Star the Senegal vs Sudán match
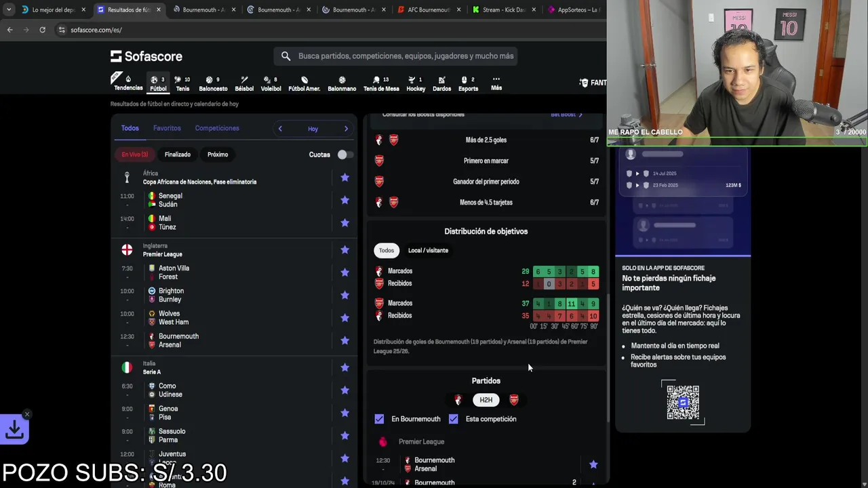Viewport: 868px width, 488px height. pyautogui.click(x=344, y=200)
